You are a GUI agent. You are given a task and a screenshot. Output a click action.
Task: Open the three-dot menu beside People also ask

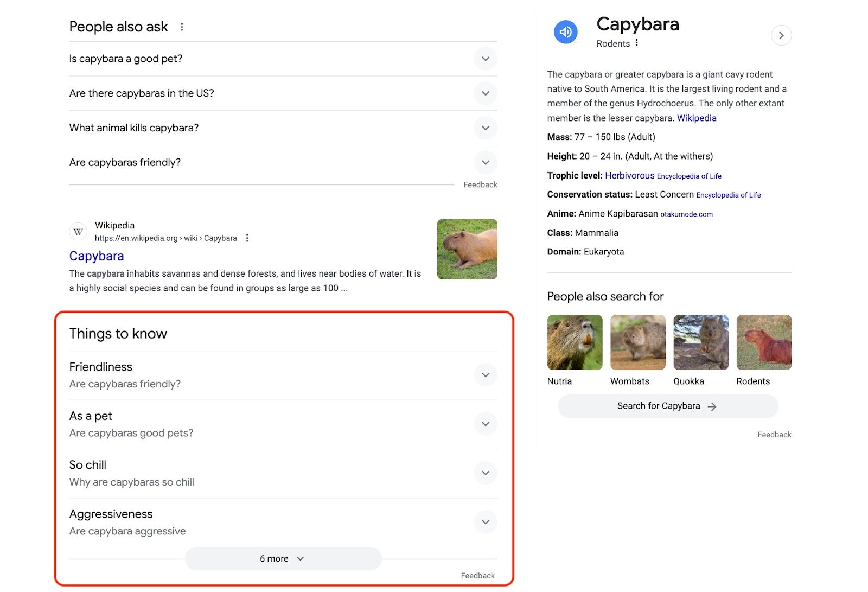[x=182, y=27]
